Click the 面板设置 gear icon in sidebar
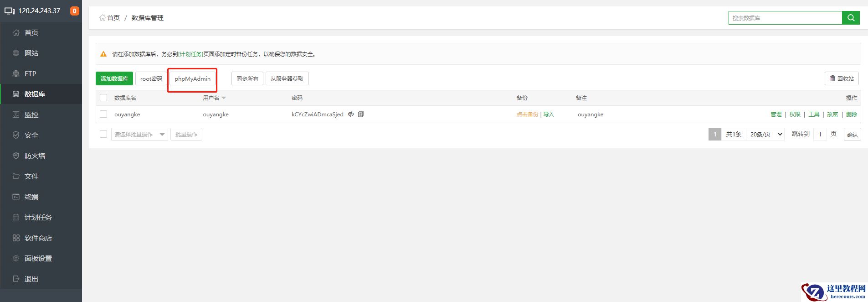Image resolution: width=868 pixels, height=302 pixels. (16, 258)
